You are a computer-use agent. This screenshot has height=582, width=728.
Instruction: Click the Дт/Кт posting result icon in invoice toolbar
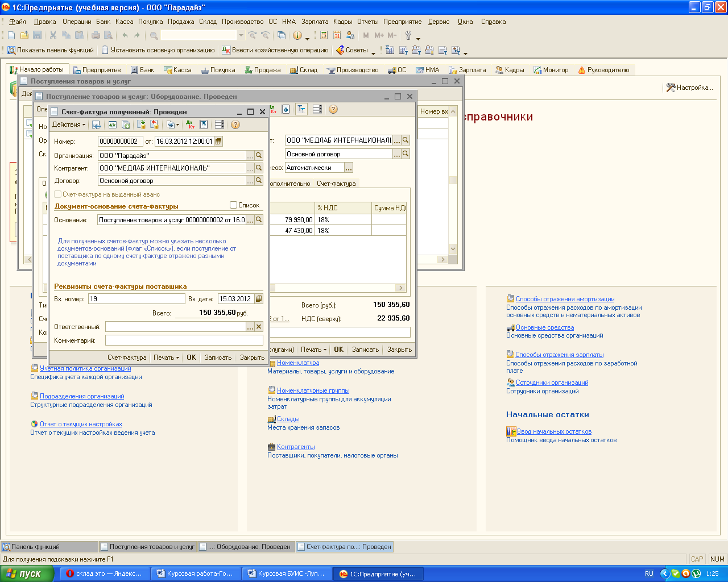click(191, 125)
